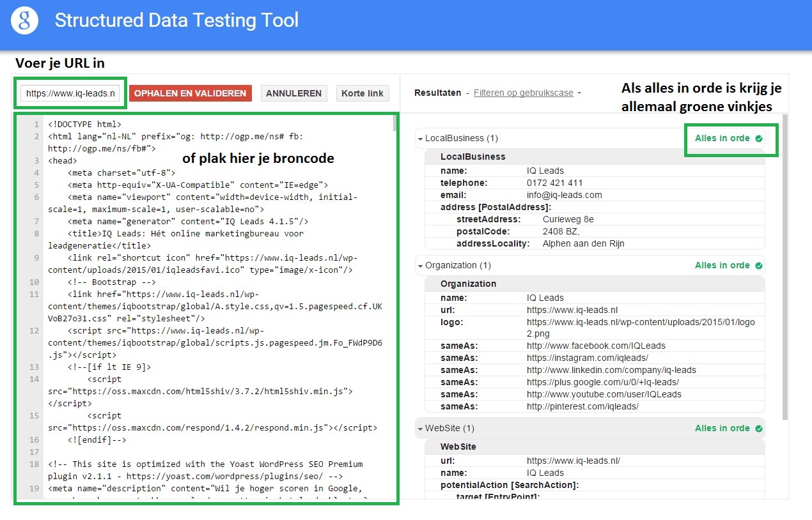Click the LocalBusiness name value IQ Leads
This screenshot has height=520, width=812.
click(x=545, y=171)
